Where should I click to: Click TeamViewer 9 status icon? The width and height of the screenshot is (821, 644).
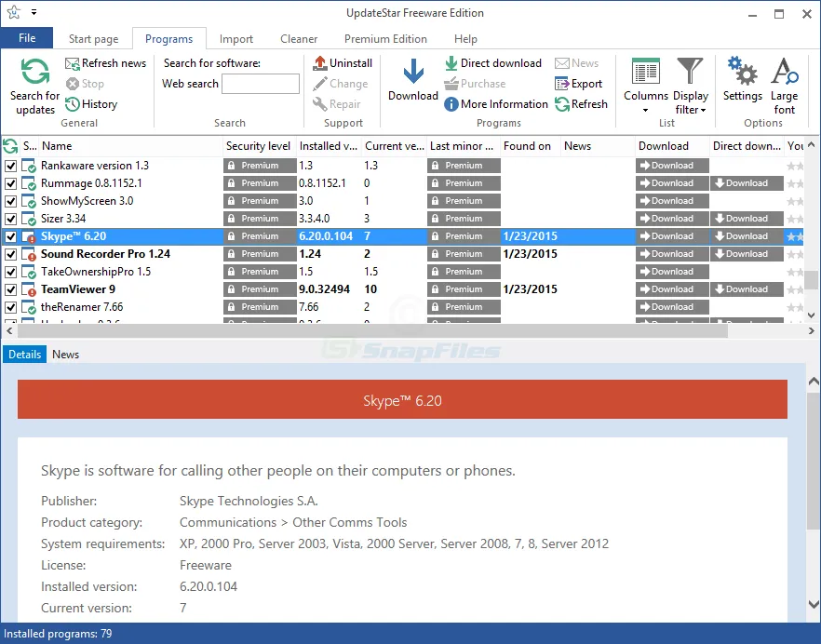click(x=29, y=289)
